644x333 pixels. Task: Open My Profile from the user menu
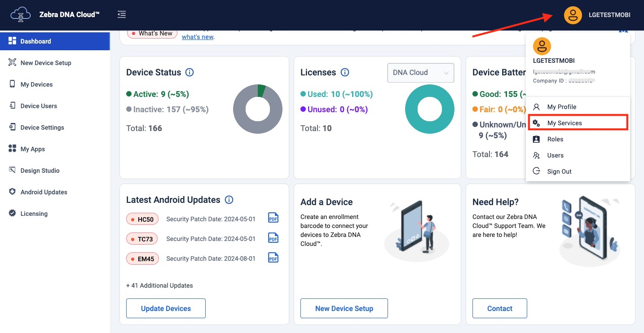[x=561, y=107]
